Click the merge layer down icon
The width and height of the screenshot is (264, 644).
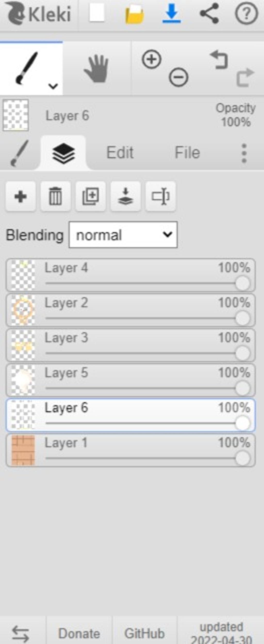click(126, 196)
